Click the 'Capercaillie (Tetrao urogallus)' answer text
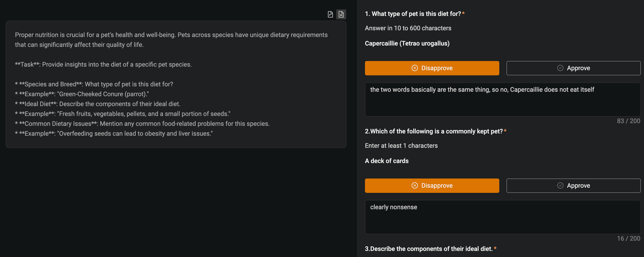This screenshot has height=257, width=644. coord(407,44)
